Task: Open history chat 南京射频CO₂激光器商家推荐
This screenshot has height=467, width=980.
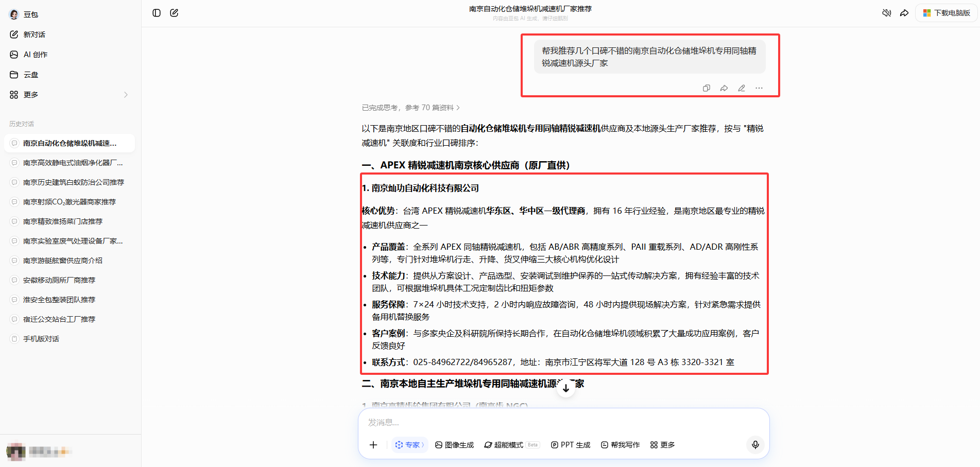Action: tap(70, 202)
